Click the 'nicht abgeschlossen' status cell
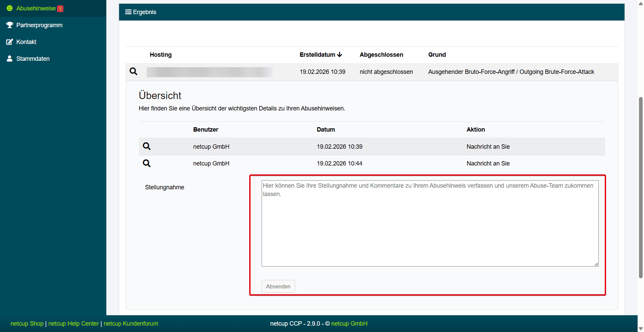Image resolution: width=644 pixels, height=332 pixels. (x=386, y=72)
